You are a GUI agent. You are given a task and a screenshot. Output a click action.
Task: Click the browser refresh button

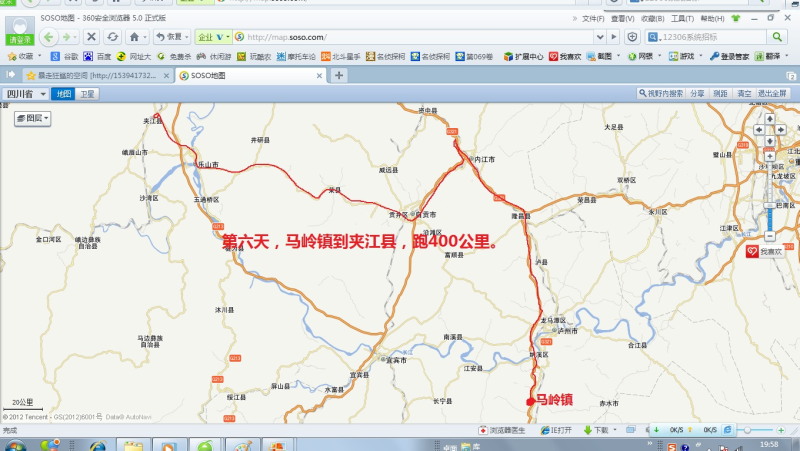click(111, 37)
